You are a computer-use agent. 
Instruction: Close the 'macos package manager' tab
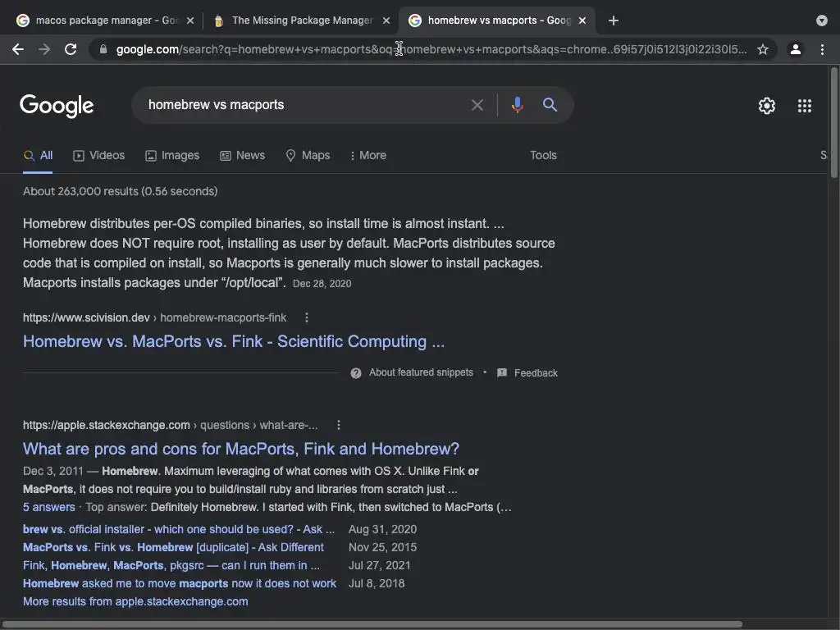190,21
